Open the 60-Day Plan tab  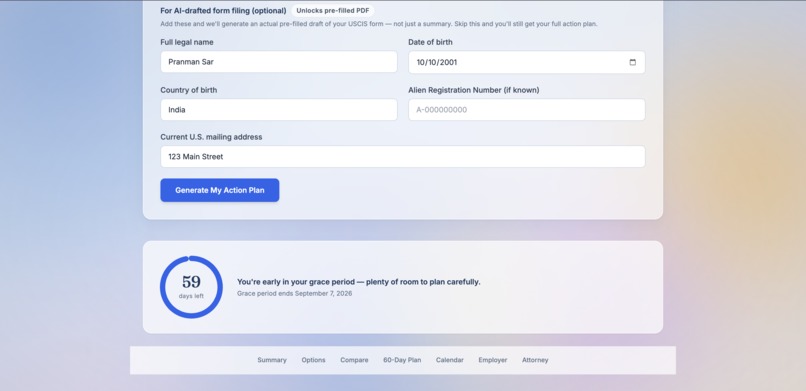(402, 360)
